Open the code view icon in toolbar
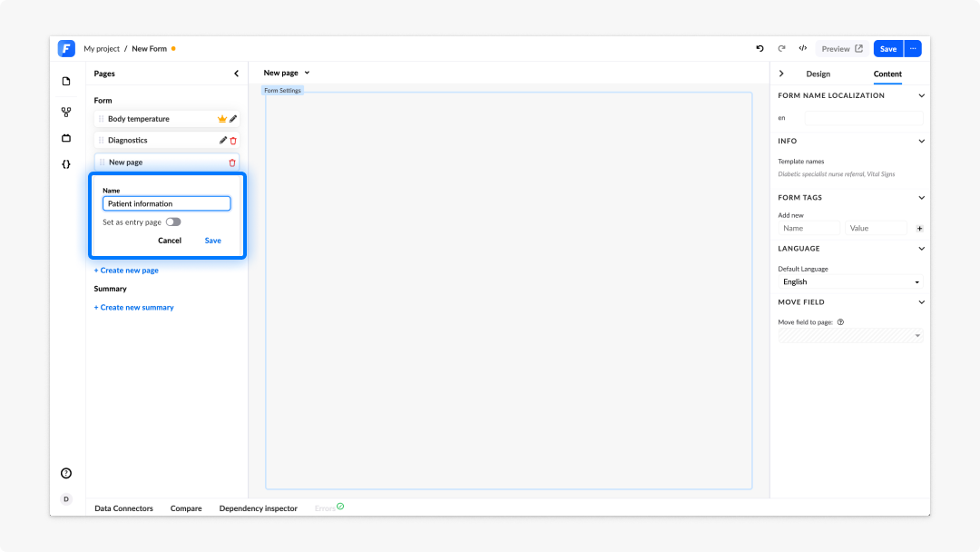980x552 pixels. coord(803,48)
